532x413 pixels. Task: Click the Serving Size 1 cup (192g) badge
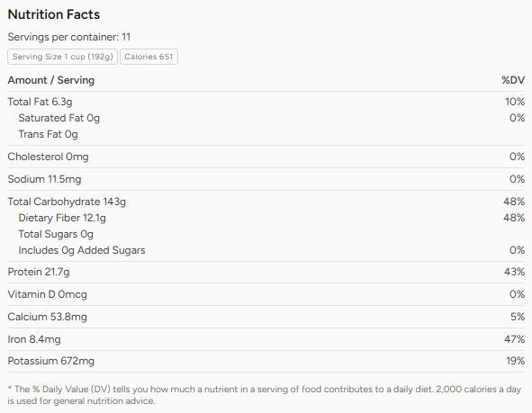coord(62,57)
